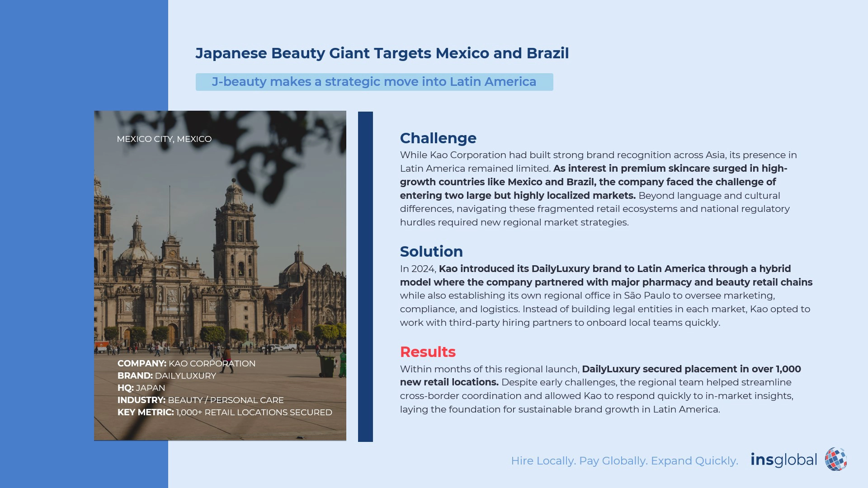Click 'INDUSTRY: BEAUTY / PERSONAL CARE' line

pyautogui.click(x=201, y=400)
